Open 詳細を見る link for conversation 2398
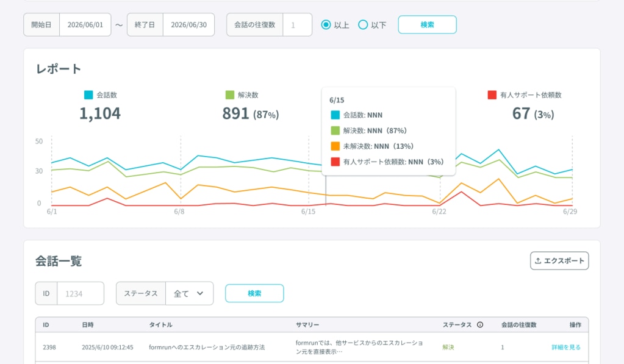Image resolution: width=624 pixels, height=364 pixels. (566, 347)
